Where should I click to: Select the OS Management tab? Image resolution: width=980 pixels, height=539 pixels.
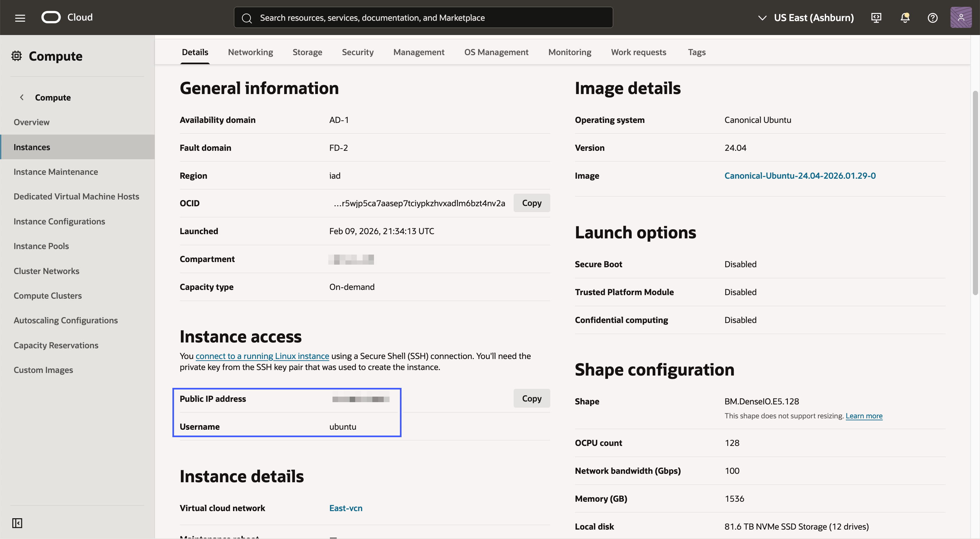[496, 52]
